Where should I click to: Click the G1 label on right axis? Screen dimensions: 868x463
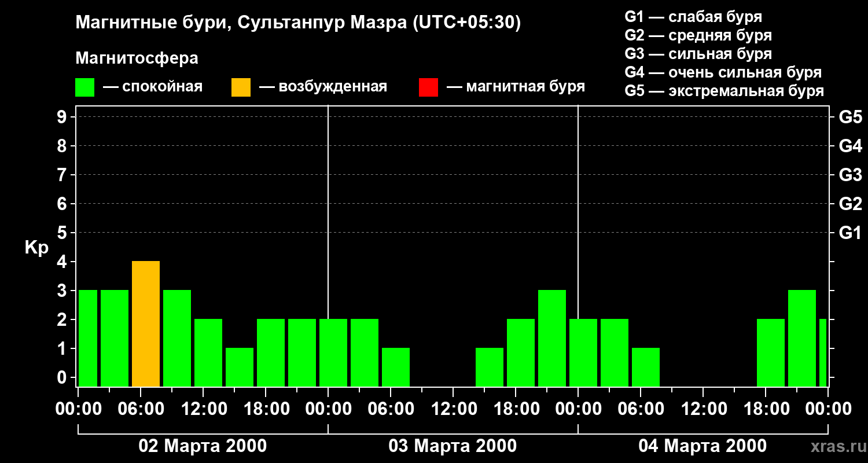point(850,233)
